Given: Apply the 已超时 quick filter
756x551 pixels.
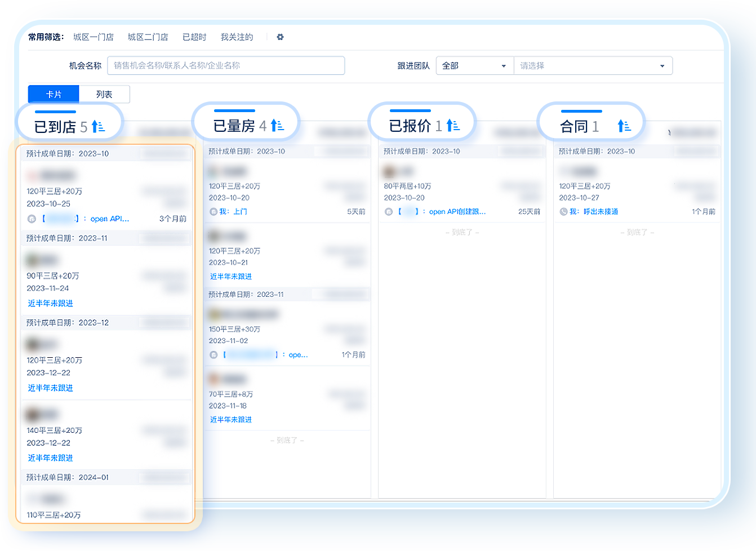Looking at the screenshot, I should pyautogui.click(x=194, y=37).
